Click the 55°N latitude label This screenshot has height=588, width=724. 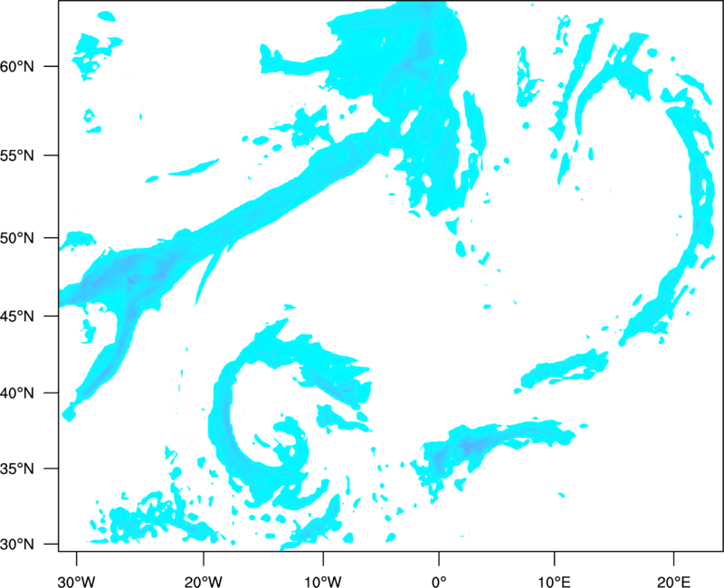pos(17,156)
